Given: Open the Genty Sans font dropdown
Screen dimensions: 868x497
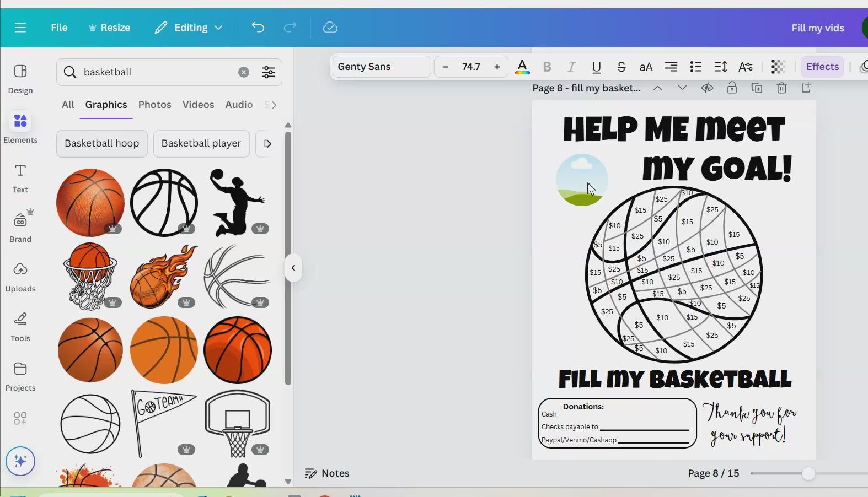Looking at the screenshot, I should click(x=381, y=67).
